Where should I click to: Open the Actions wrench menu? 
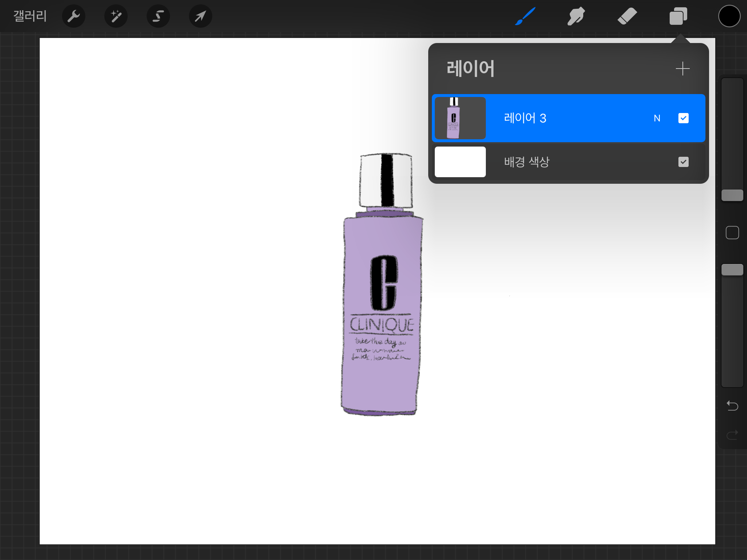74,16
